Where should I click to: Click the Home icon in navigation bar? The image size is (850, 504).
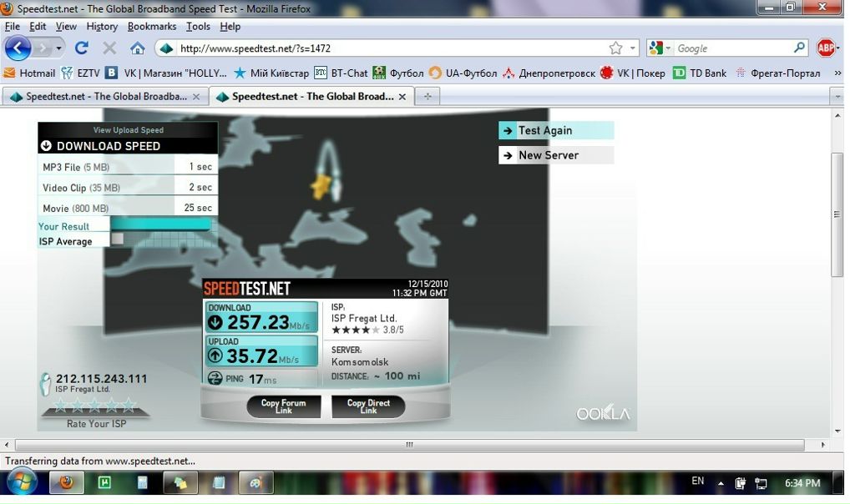point(138,48)
